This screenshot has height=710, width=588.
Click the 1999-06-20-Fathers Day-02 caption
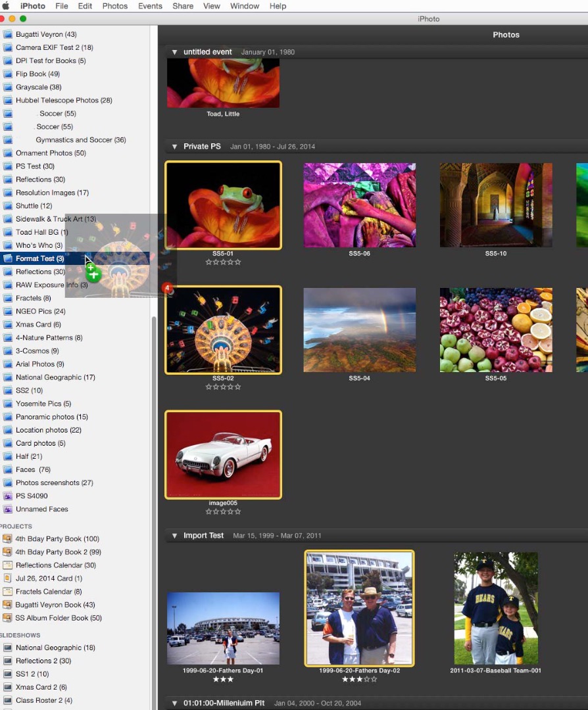coord(360,671)
